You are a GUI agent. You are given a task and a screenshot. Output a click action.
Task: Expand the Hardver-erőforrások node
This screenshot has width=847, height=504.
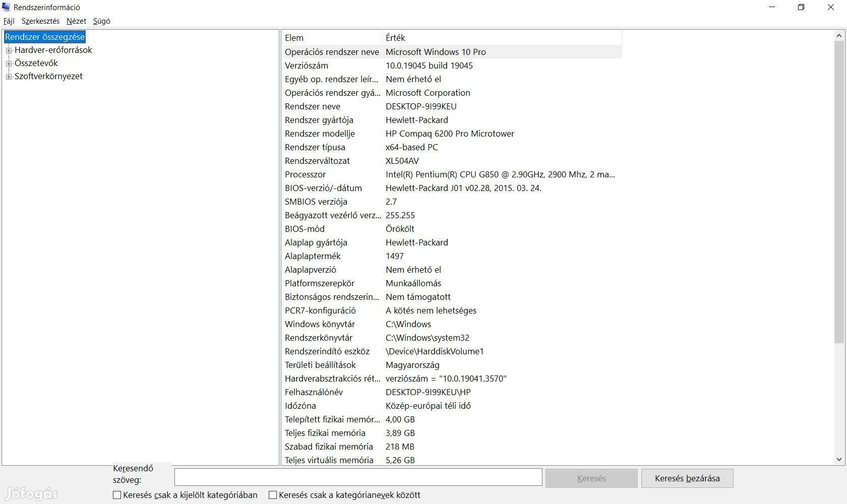(9, 50)
